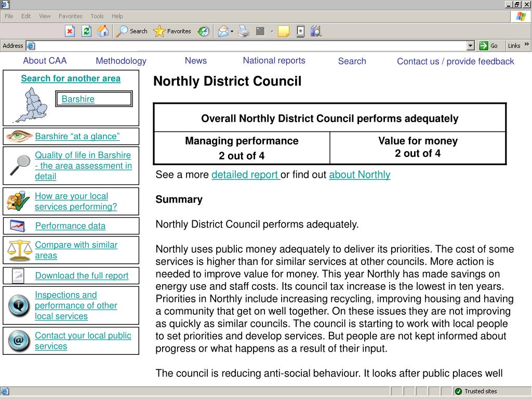The image size is (532, 399).
Task: Open the Compare with similar areas link
Action: (x=76, y=250)
